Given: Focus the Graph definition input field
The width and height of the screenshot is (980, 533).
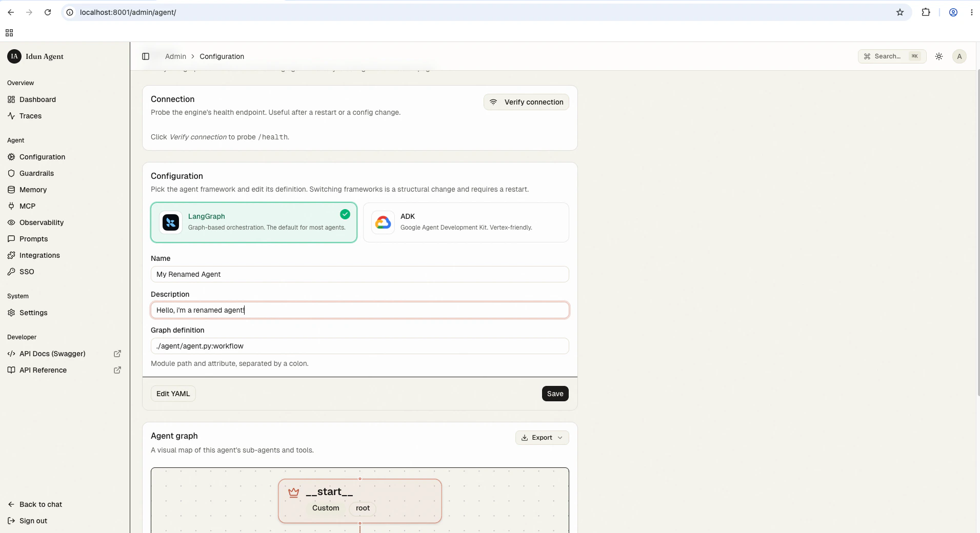Looking at the screenshot, I should [360, 346].
